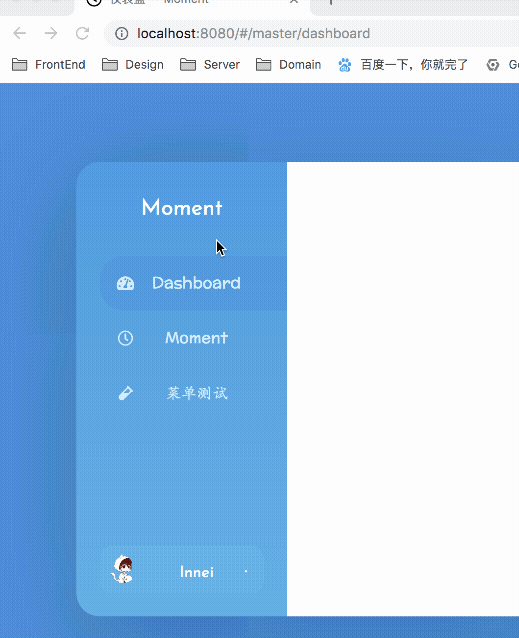Click the site information icon in address bar
This screenshot has height=638, width=519.
[x=121, y=33]
